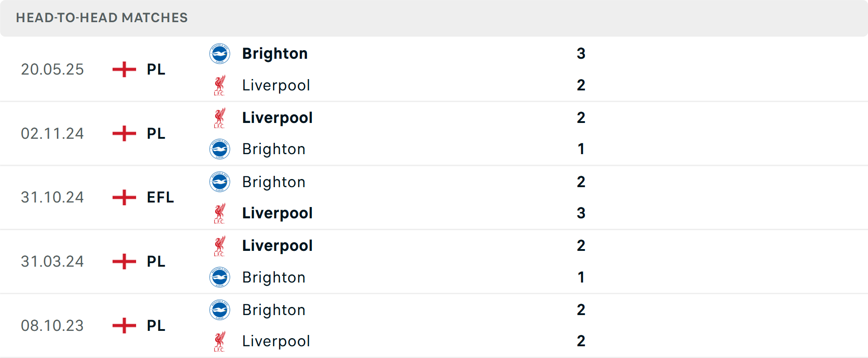
Task: Click England flag in 20.05.25 row
Action: tap(124, 70)
